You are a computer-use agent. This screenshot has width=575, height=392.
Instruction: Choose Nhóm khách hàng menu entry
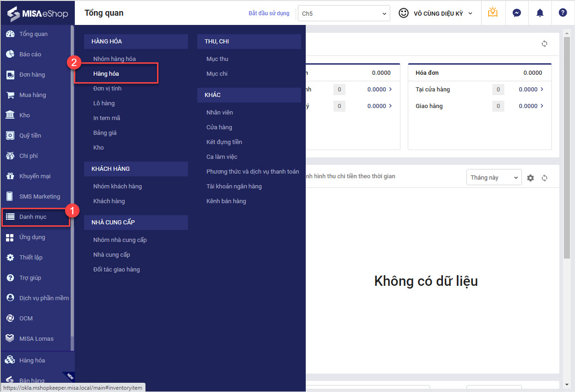pos(117,187)
